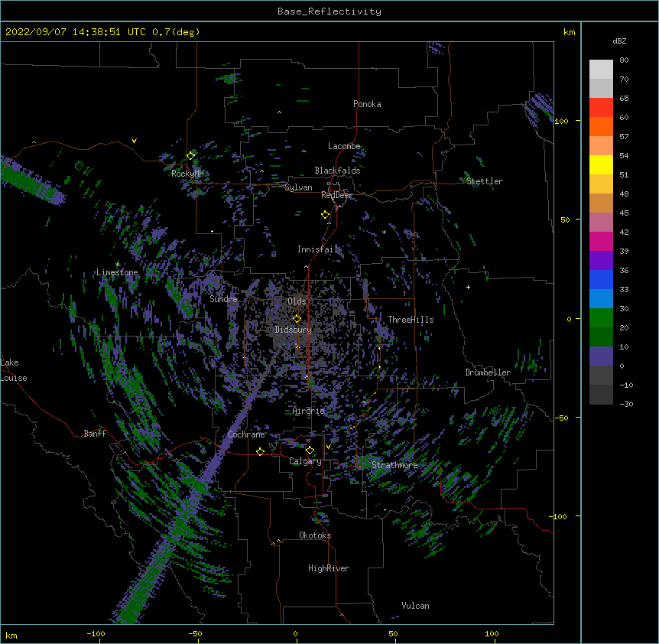Screen dimensions: 659x644
Task: Click the yellow V marker east of Calgary
Action: [x=328, y=447]
